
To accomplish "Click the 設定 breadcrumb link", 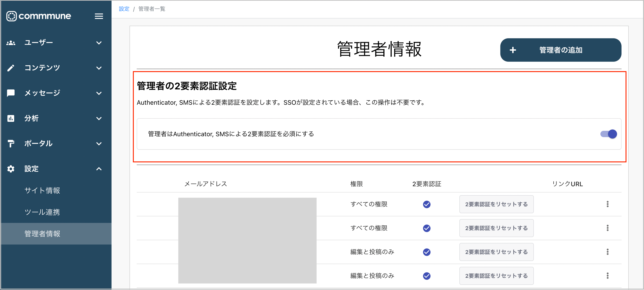I will tap(124, 9).
